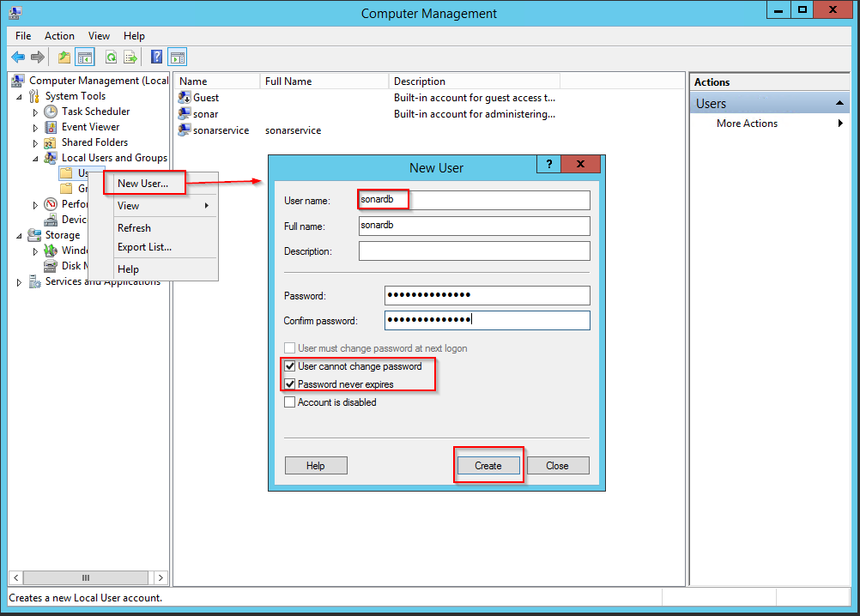The height and width of the screenshot is (616, 860).
Task: Click the Refresh toolbar icon
Action: coord(111,57)
